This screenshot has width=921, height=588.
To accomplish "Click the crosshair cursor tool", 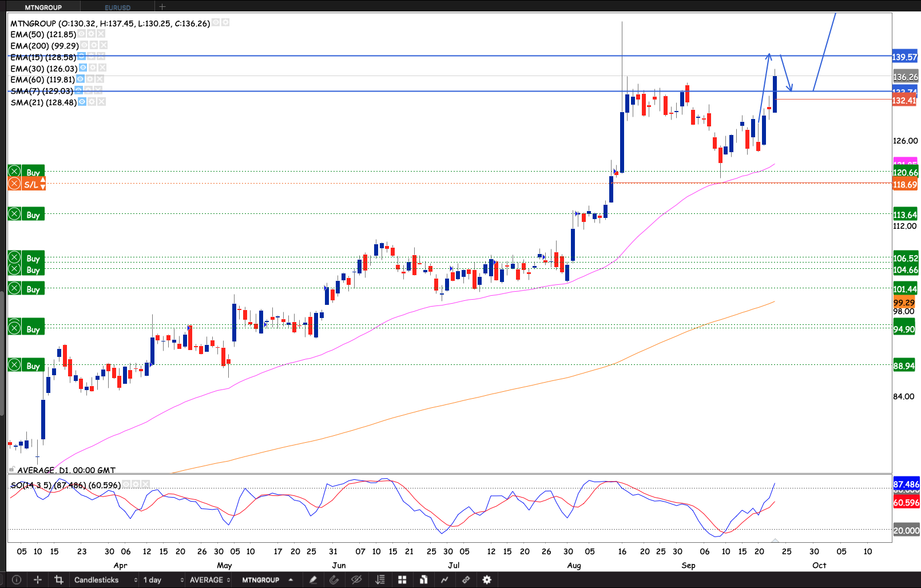I will [38, 579].
